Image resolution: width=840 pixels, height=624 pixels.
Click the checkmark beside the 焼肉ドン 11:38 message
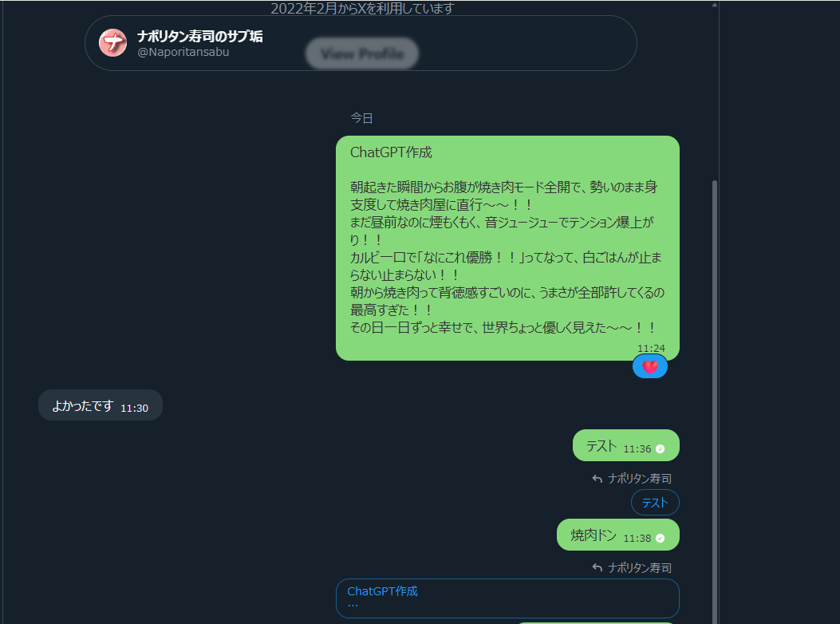click(660, 539)
